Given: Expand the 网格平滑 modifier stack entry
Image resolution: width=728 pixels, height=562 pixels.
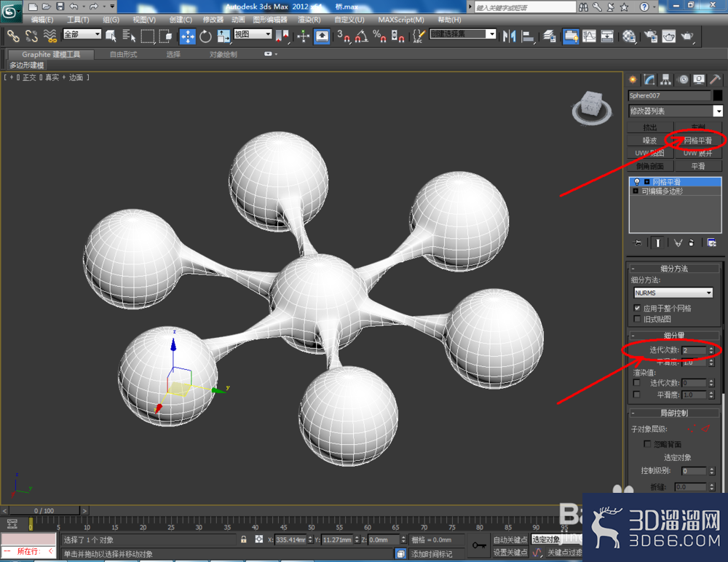Looking at the screenshot, I should point(646,182).
